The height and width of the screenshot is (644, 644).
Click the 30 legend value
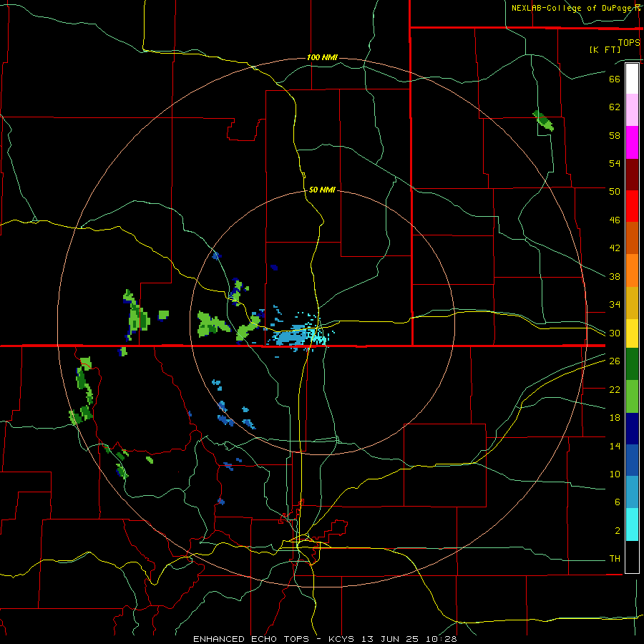coord(615,333)
